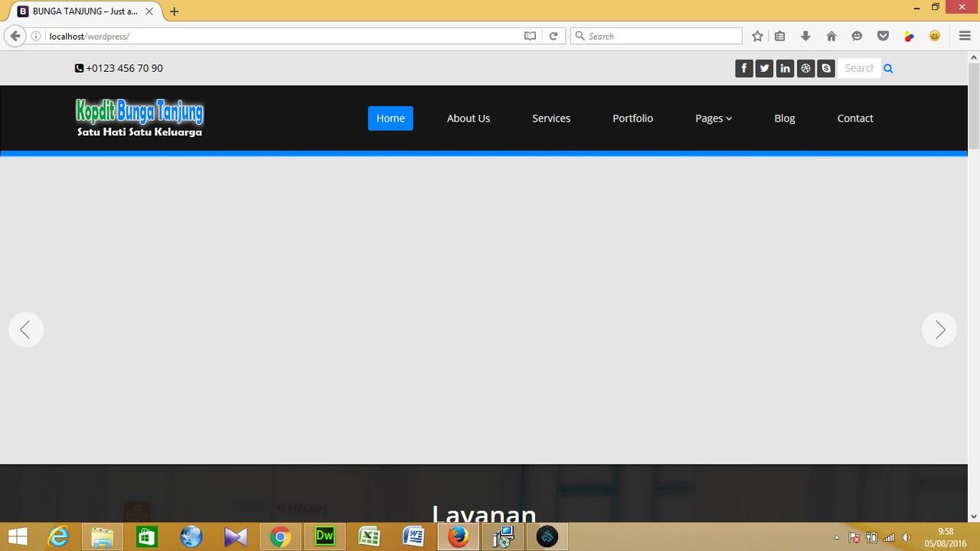Go to previous slide arrow
This screenshot has width=980, height=551.
(x=26, y=330)
